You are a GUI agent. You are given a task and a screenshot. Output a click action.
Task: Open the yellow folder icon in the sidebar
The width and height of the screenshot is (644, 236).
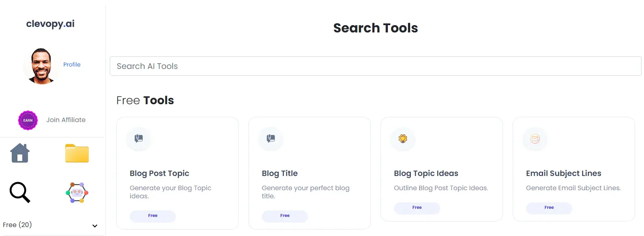(x=77, y=153)
